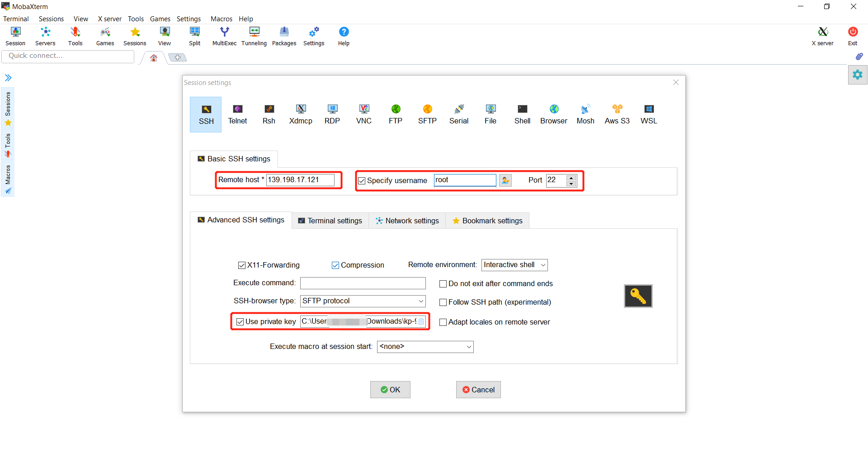Select the SSH session type
Screen dimensions: 868x452
(206, 114)
